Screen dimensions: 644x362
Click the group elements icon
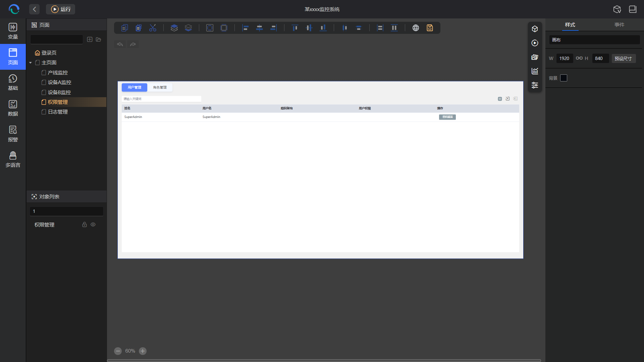pos(210,28)
